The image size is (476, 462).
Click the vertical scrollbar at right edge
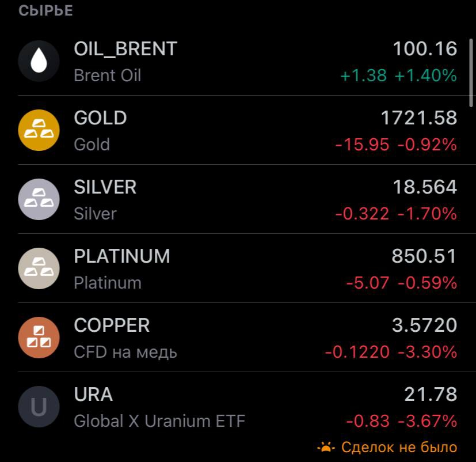pos(471,73)
